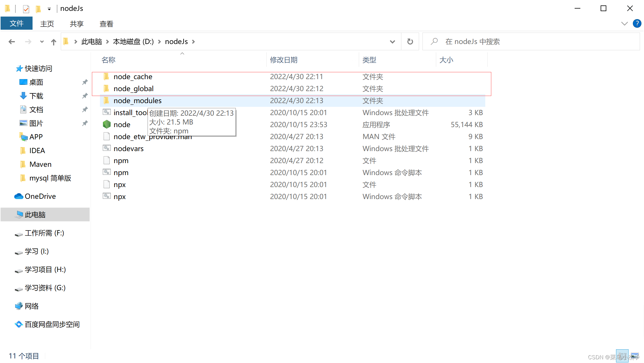Open the node application with green icon
644x363 pixels.
122,125
